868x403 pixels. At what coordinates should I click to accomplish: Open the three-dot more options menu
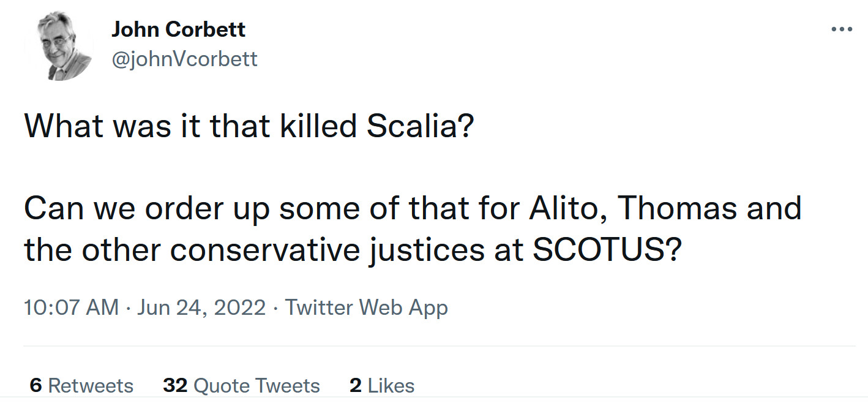tap(841, 30)
